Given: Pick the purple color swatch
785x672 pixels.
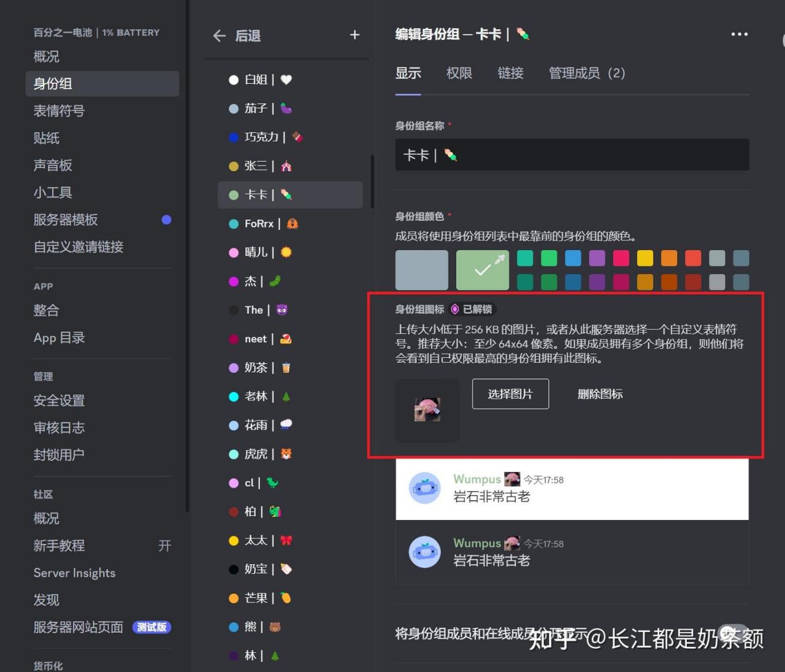Looking at the screenshot, I should coord(597,258).
